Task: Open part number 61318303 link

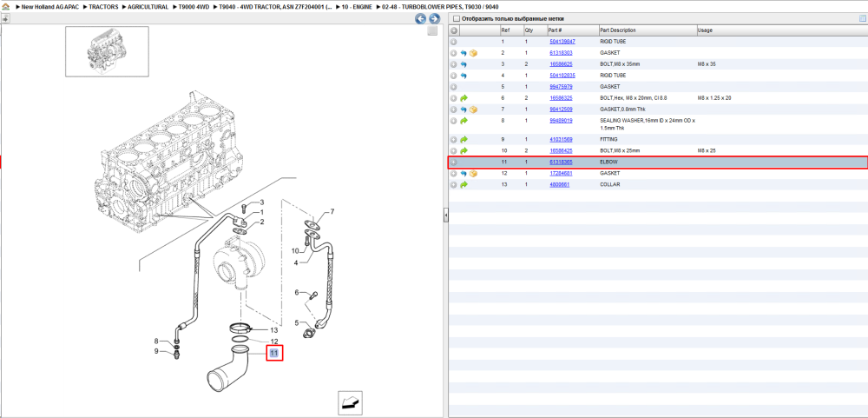Action: tap(561, 53)
